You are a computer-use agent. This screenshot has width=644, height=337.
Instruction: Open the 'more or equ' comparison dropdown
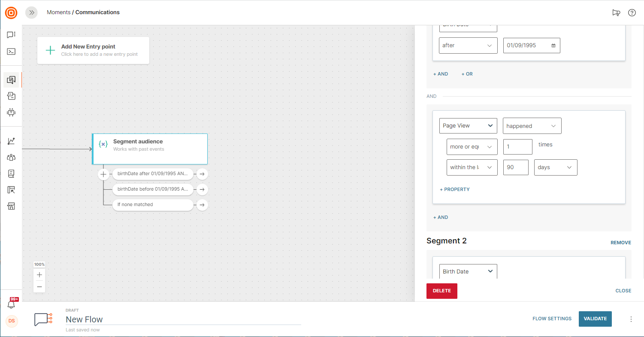pyautogui.click(x=472, y=147)
